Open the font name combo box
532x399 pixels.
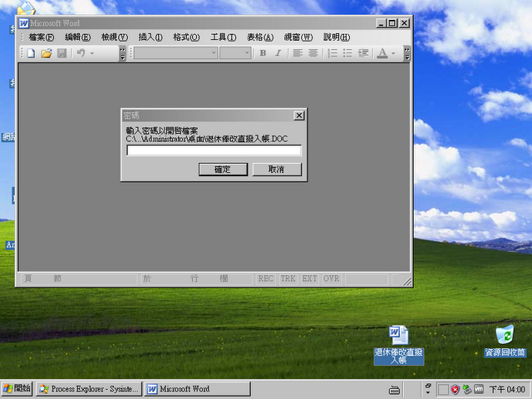175,53
